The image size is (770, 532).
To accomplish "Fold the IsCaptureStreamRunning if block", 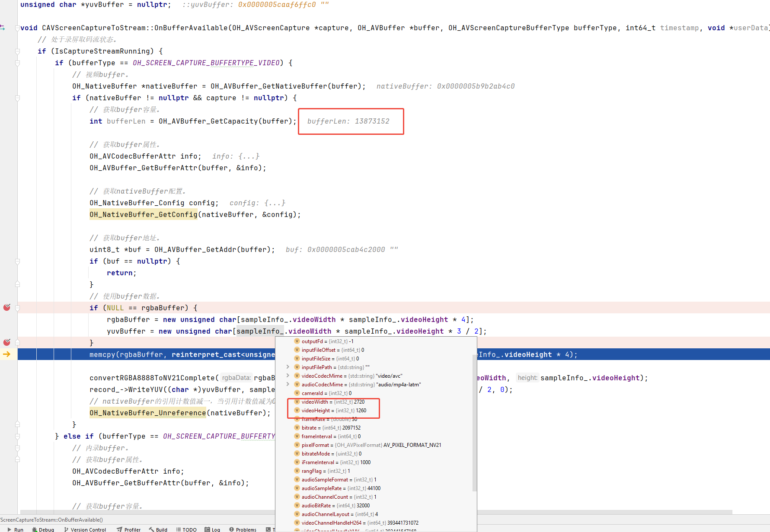I will point(17,51).
